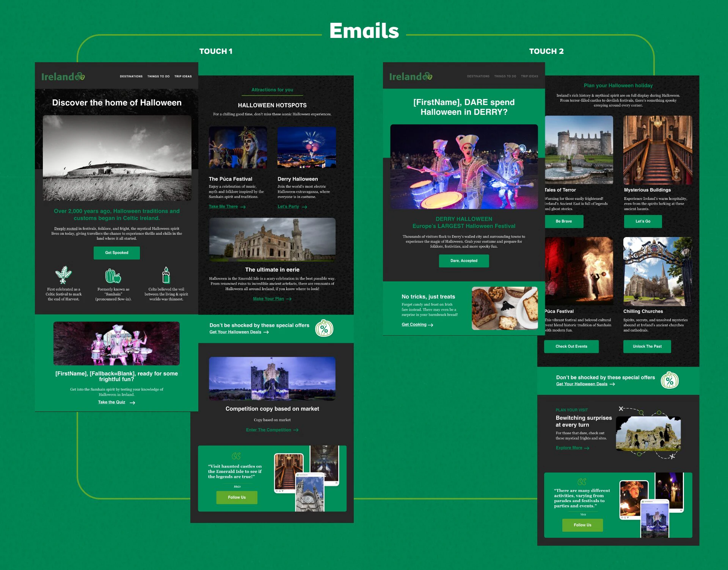Screen dimensions: 728x570
Task: Click the Let's Go button
Action: pyautogui.click(x=643, y=221)
